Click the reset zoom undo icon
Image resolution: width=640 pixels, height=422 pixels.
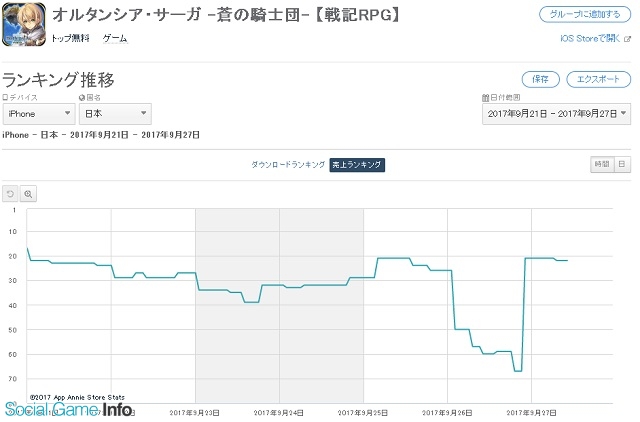10,193
